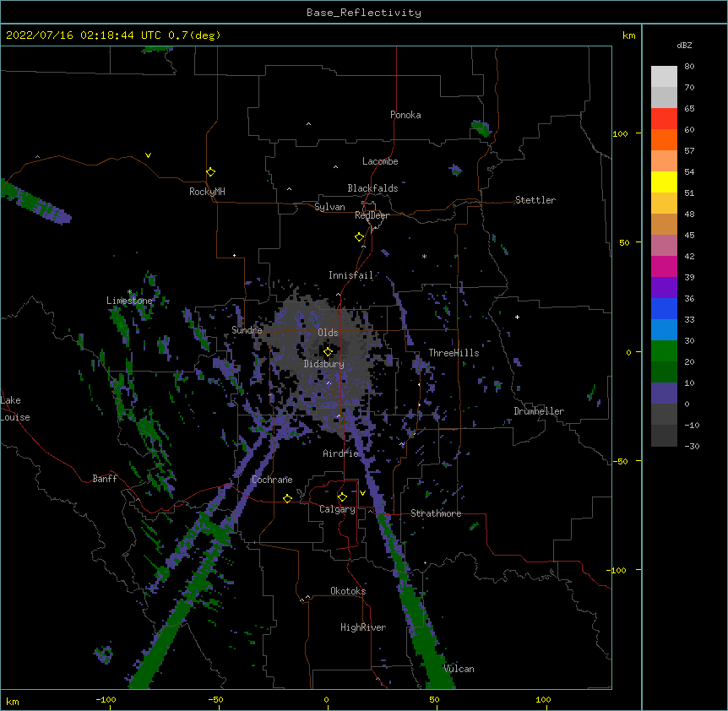Click the Base_Reflectivity title text

tap(364, 13)
